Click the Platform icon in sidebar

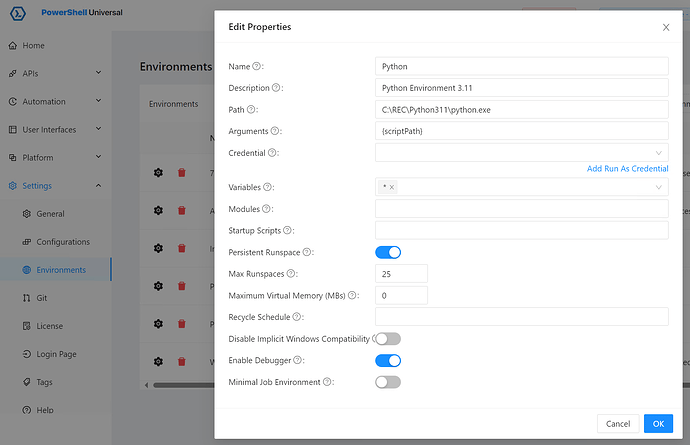13,158
